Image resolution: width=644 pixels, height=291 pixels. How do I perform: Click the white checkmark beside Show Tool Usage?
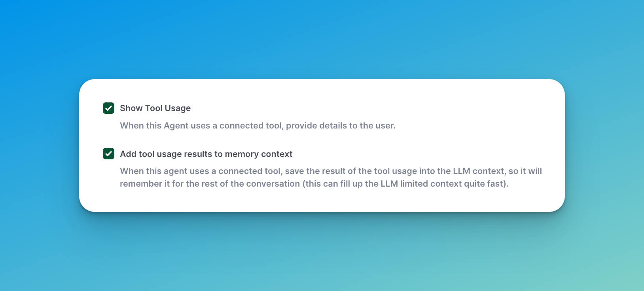(108, 108)
